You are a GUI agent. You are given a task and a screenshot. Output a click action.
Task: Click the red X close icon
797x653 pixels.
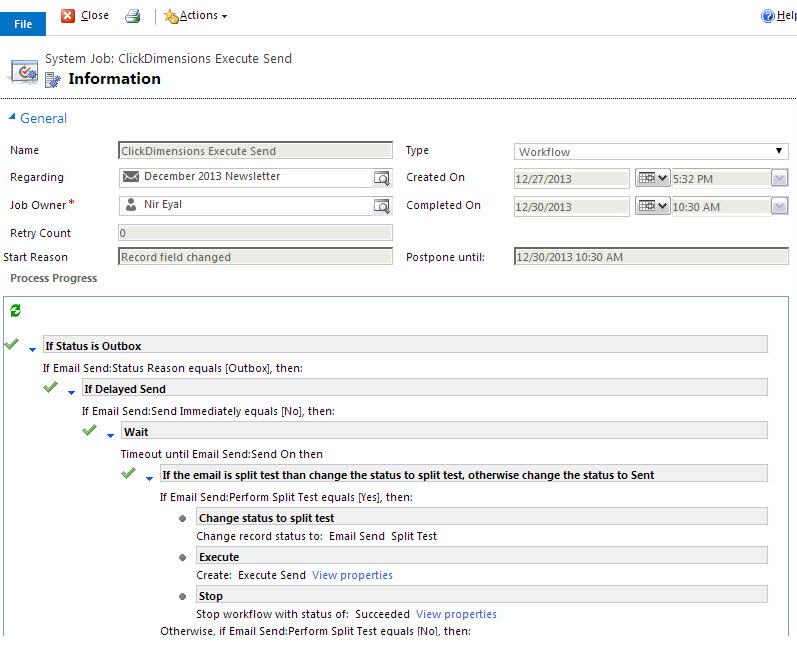coord(68,16)
